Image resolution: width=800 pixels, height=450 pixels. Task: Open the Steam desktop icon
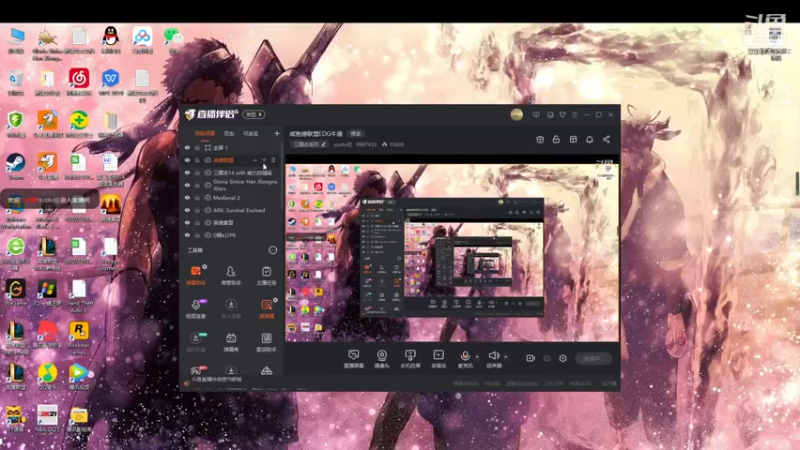[15, 165]
